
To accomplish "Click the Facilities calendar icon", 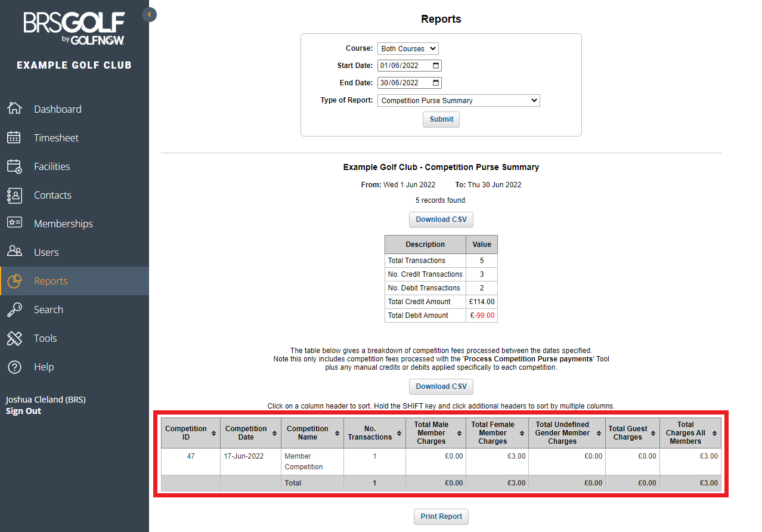I will pos(14,166).
